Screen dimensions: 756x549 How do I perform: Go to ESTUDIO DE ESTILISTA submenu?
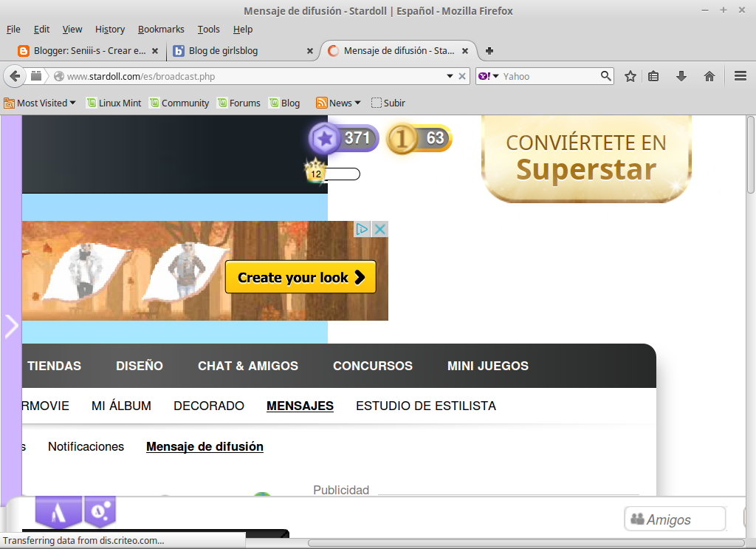click(426, 406)
